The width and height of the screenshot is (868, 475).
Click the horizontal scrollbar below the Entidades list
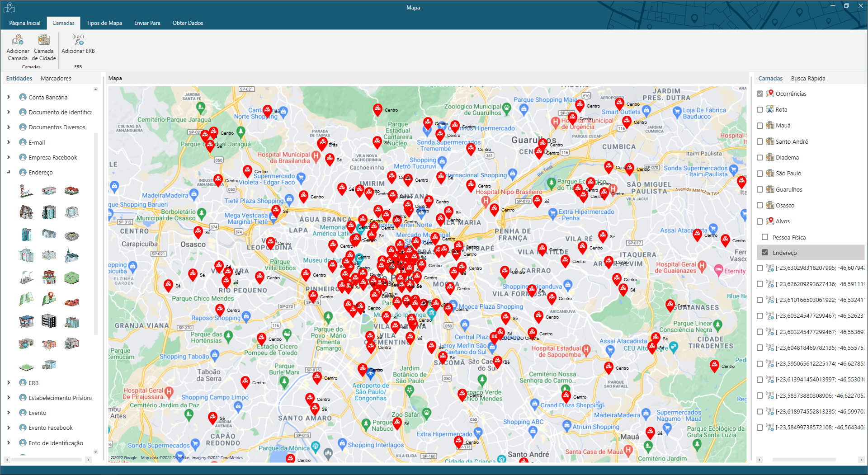tap(47, 459)
